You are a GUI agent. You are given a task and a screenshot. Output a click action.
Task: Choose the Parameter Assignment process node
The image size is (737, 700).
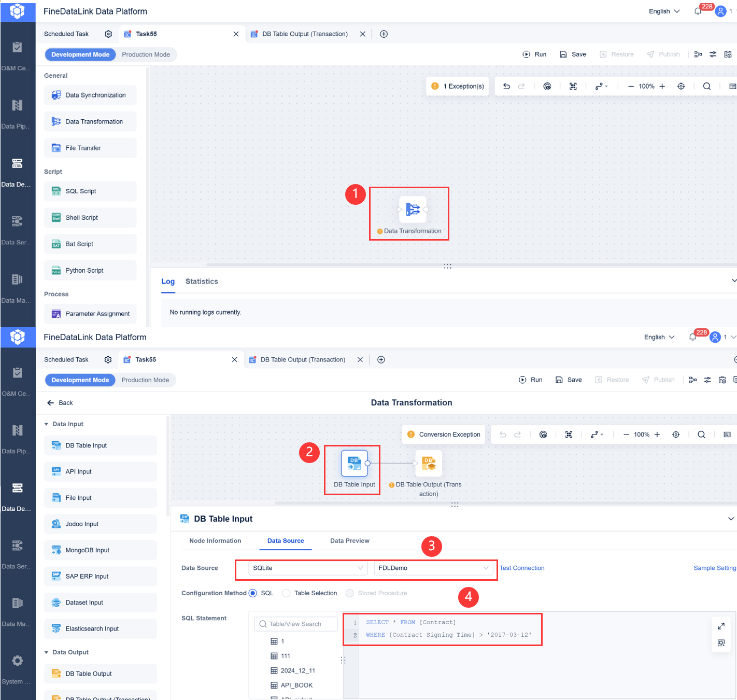pos(90,314)
